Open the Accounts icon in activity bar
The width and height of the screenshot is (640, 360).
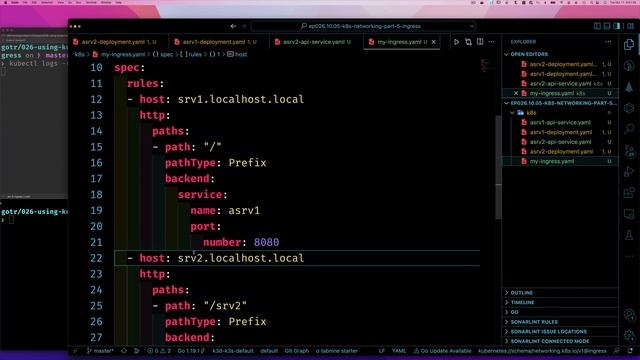click(x=629, y=315)
